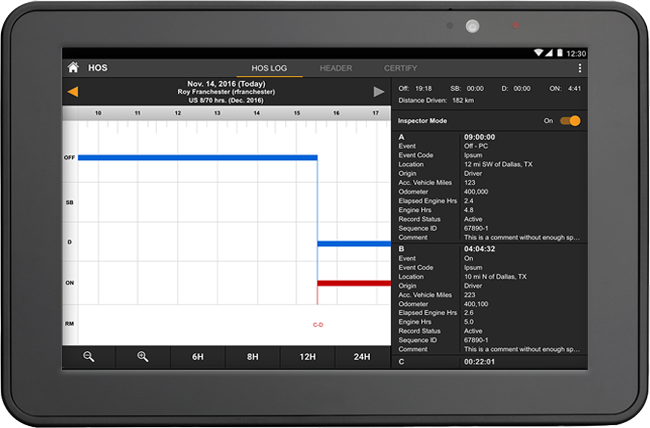Tap the SB row label on graph
Screen dimensions: 650x428
pyautogui.click(x=70, y=202)
